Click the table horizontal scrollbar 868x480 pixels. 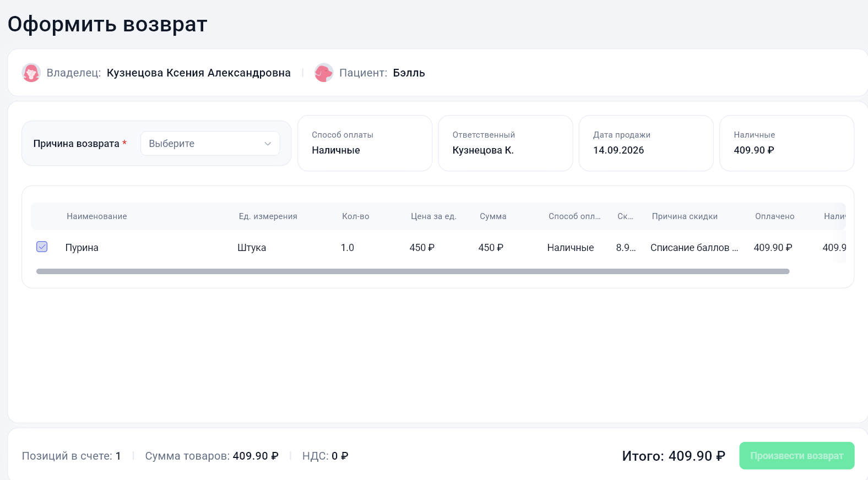pyautogui.click(x=413, y=271)
